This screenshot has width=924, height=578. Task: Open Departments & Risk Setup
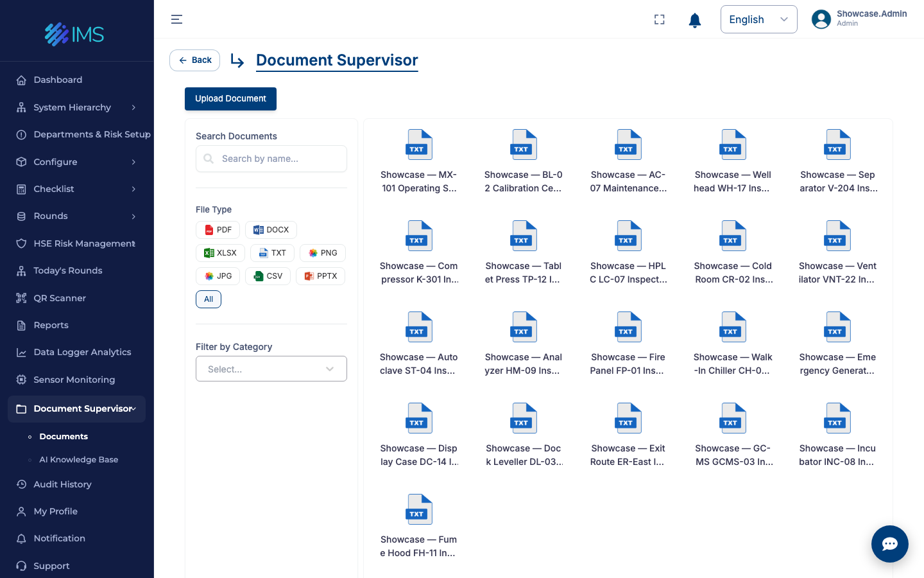pos(77,134)
